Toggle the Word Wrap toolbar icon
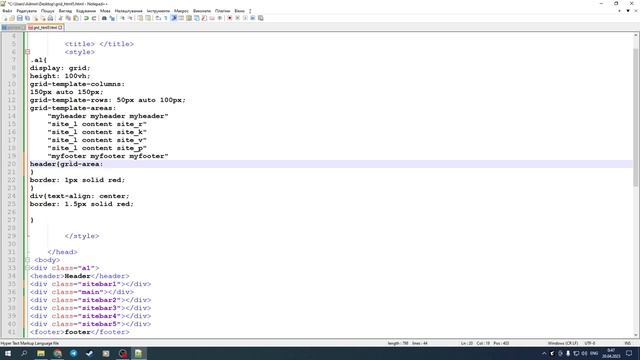Viewport: 640px width, 360px height. tap(158, 18)
